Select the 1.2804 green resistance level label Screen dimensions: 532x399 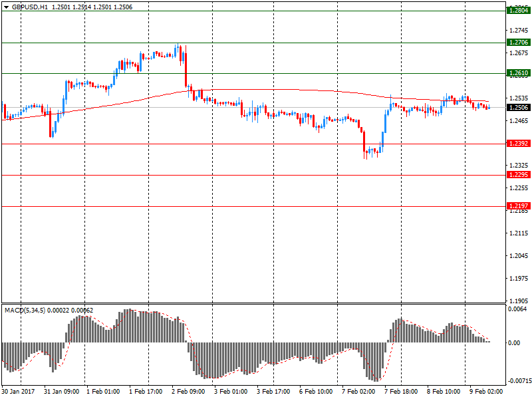519,11
